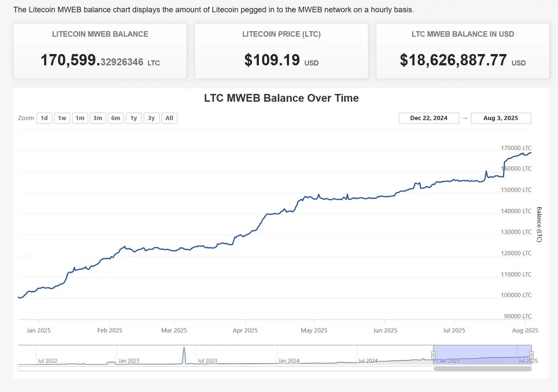The width and height of the screenshot is (558, 392).
Task: Click the chart description sentence at top
Action: point(213,9)
